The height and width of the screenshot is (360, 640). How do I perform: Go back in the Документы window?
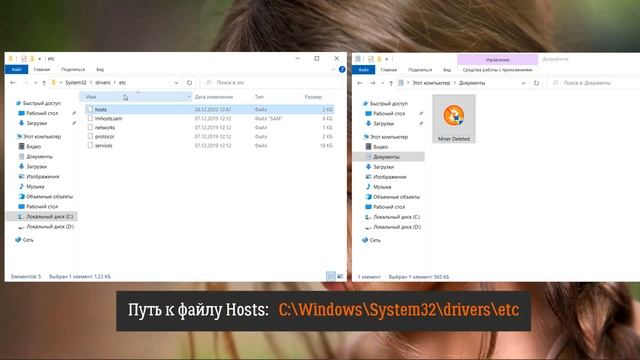[x=360, y=83]
